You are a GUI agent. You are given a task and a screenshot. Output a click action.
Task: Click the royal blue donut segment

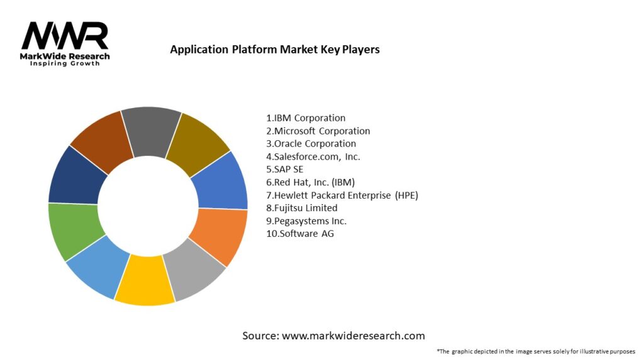[222, 182]
